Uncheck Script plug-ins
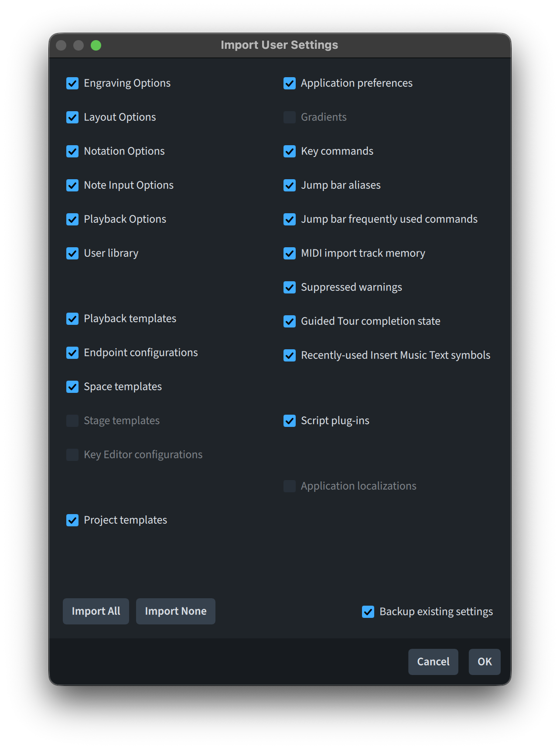Viewport: 560px width, 750px height. pos(290,421)
